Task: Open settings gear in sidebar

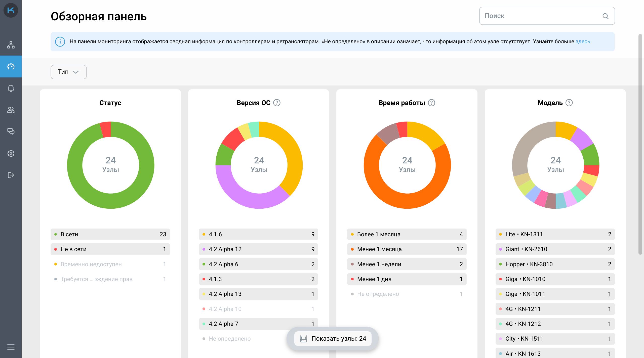Action: pos(11,153)
